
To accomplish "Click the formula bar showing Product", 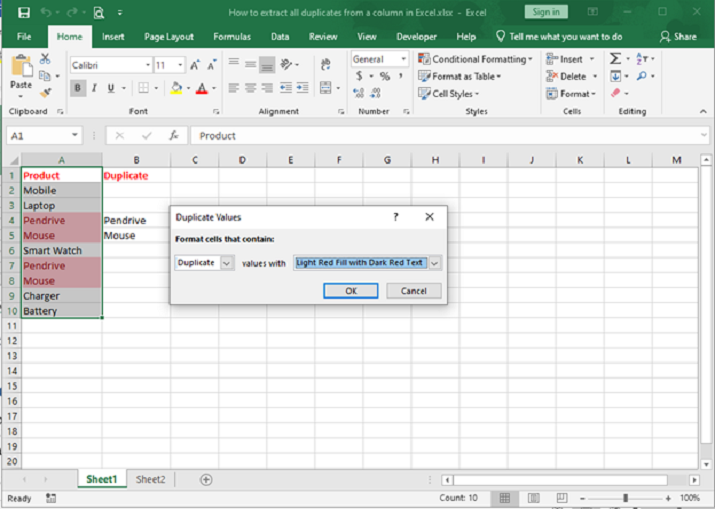I will [x=450, y=135].
